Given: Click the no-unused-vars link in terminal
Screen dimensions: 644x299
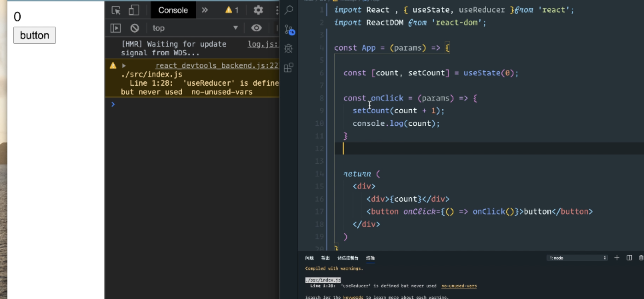Looking at the screenshot, I should point(459,286).
